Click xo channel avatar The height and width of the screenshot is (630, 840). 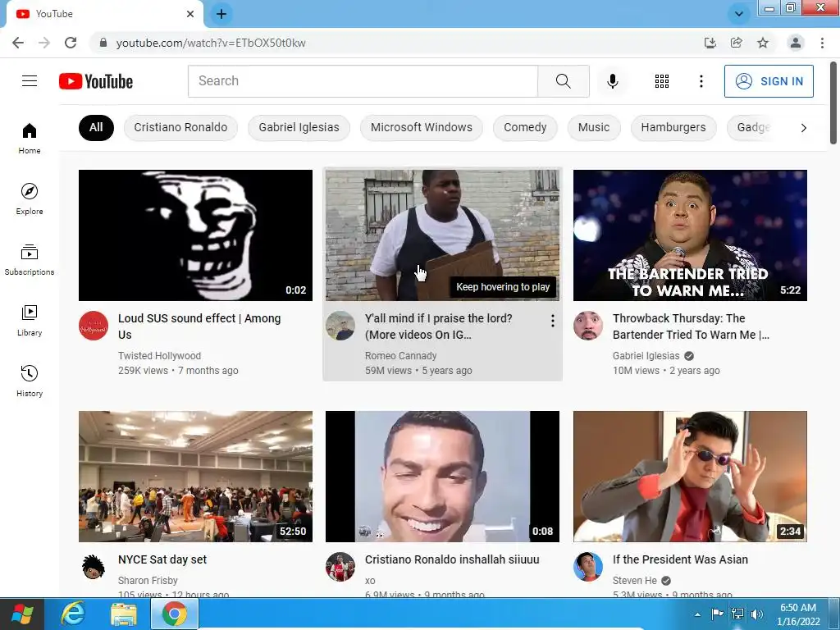coord(340,567)
